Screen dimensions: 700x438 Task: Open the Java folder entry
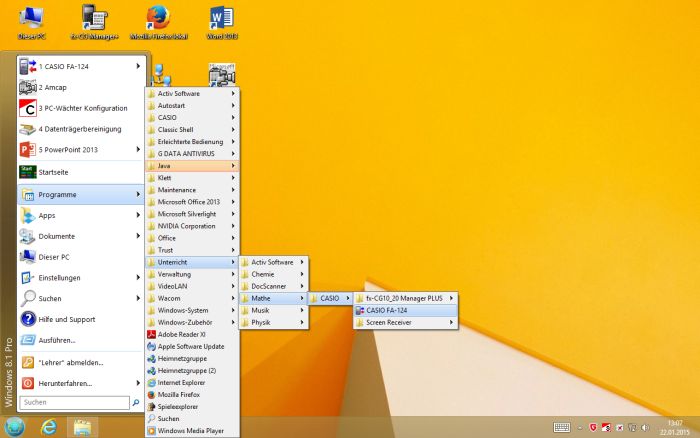[x=192, y=166]
